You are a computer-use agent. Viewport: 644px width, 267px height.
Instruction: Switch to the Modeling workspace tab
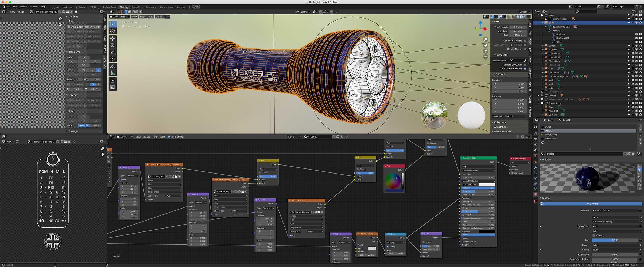67,7
